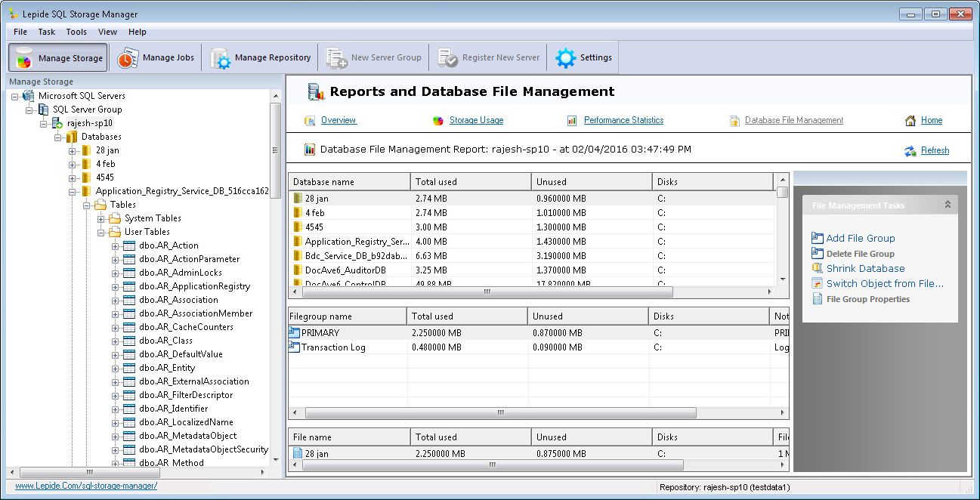This screenshot has height=500, width=980.
Task: Select dbo.AR_ApplicationRegistry table in tree
Action: (194, 286)
